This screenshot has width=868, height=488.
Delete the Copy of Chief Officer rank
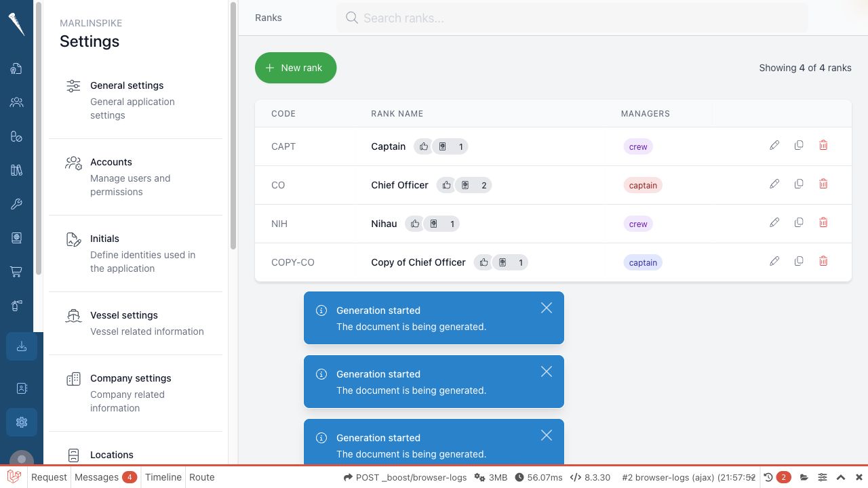pyautogui.click(x=823, y=261)
